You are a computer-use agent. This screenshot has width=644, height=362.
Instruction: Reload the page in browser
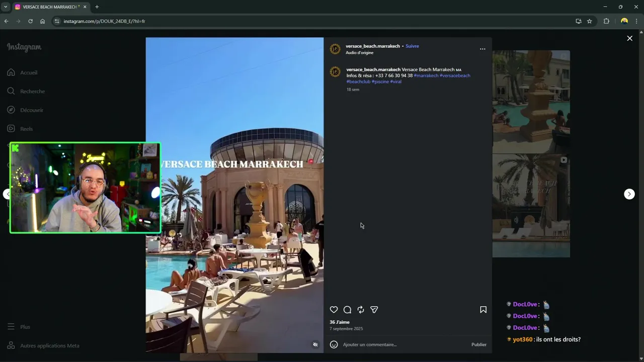tap(30, 21)
